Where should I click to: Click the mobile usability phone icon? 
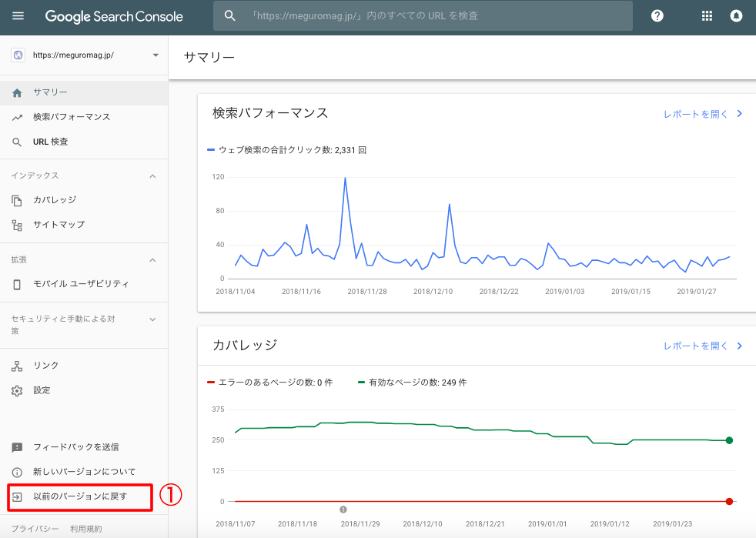point(17,284)
